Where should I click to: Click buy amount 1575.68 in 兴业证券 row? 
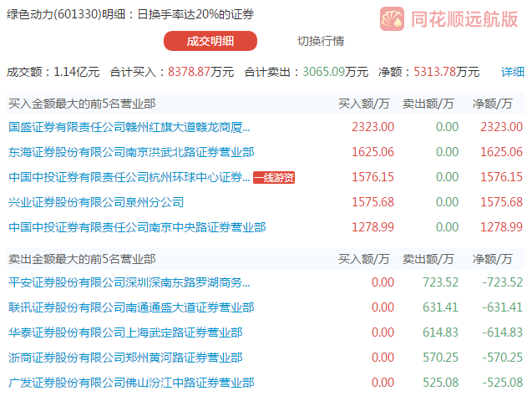coord(372,202)
